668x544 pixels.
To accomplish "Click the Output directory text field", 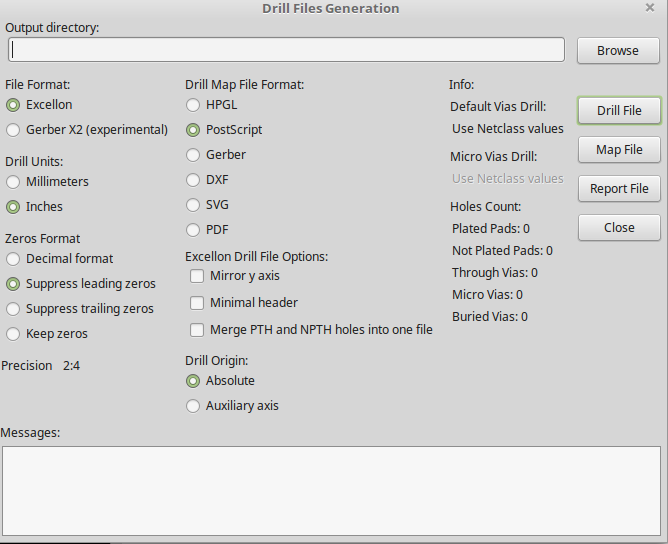I will click(286, 50).
